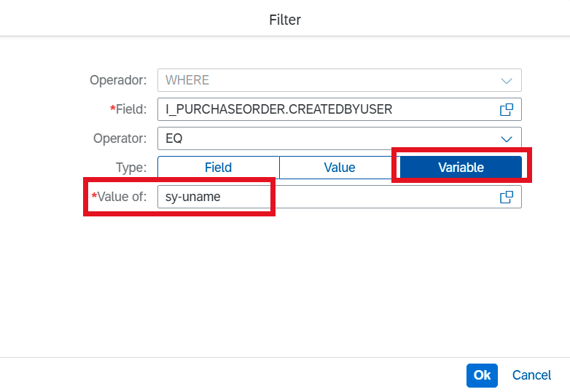Expand the WHERE Operador dropdown arrow
Screen dimensions: 570x392
click(507, 80)
